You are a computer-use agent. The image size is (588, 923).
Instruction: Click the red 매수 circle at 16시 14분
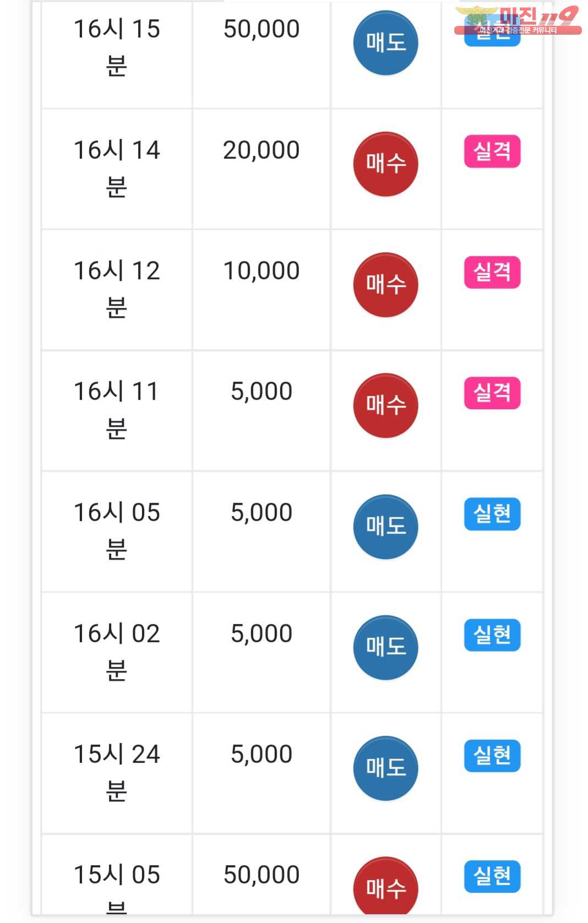click(x=385, y=164)
